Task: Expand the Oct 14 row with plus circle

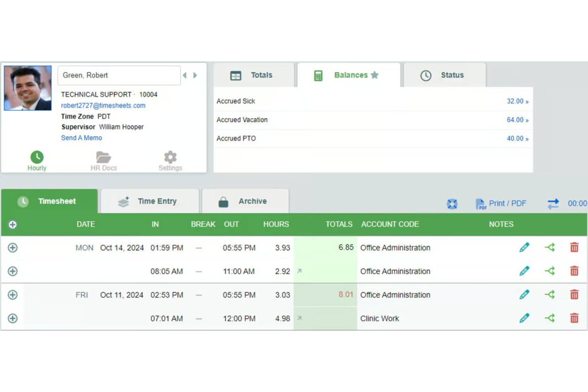Action: (x=12, y=247)
